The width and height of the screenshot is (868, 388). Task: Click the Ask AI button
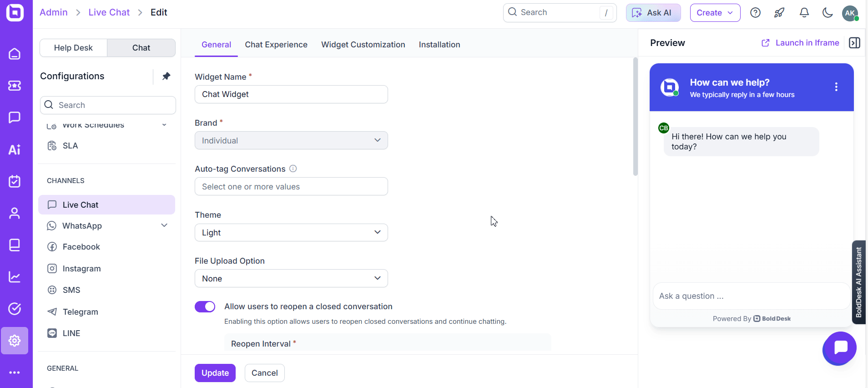click(x=653, y=13)
